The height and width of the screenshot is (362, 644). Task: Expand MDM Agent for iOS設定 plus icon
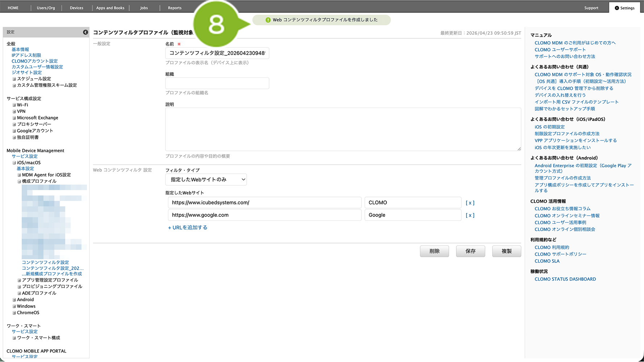[19, 175]
